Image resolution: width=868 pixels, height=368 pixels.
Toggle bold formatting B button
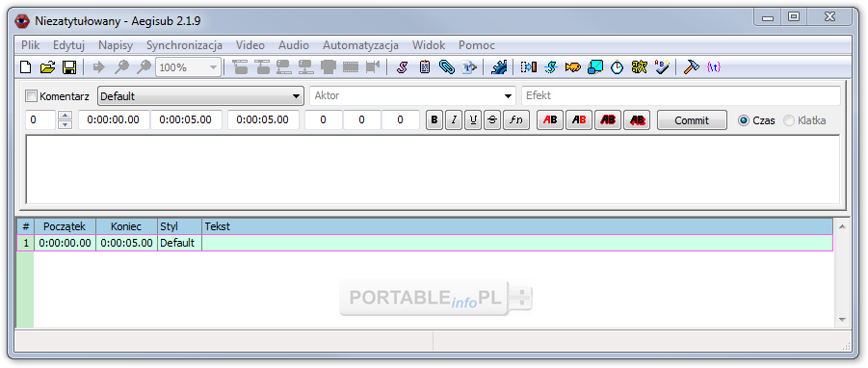434,120
